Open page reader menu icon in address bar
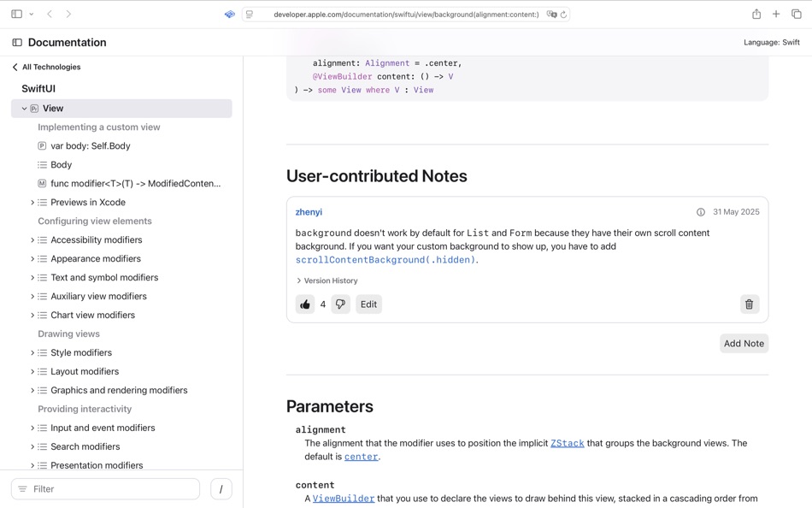The height and width of the screenshot is (508, 812). click(250, 14)
